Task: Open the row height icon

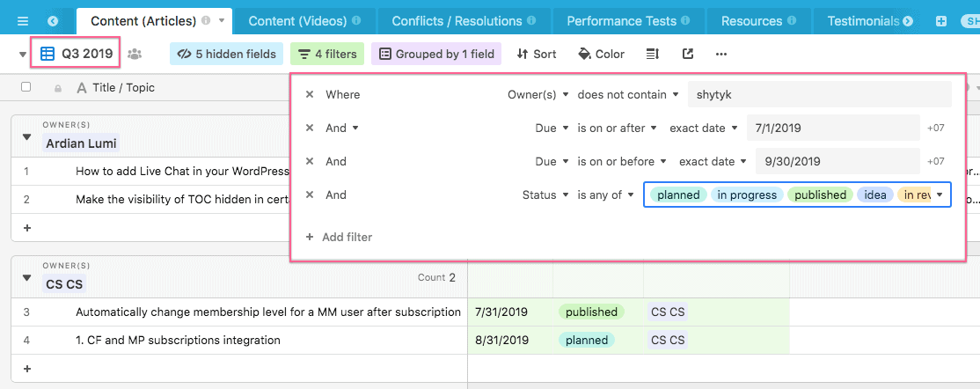Action: coord(652,55)
